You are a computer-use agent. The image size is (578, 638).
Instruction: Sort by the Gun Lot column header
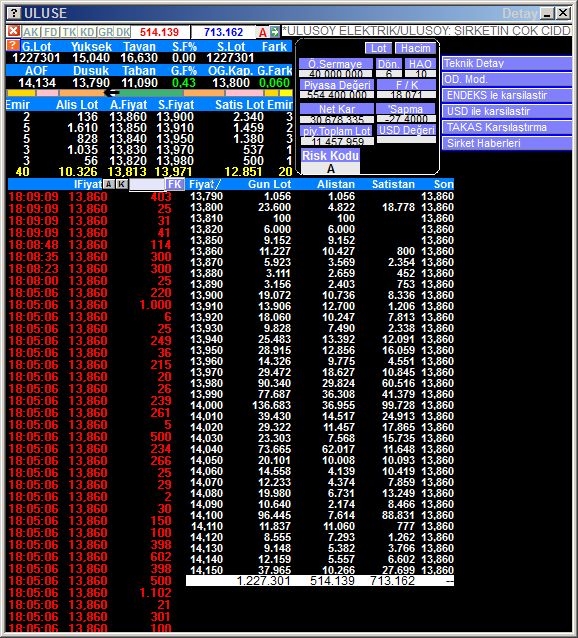[x=269, y=184]
